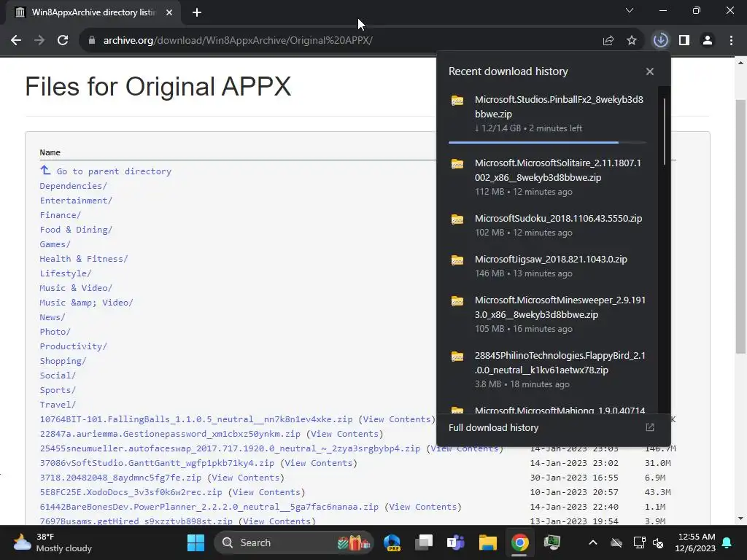This screenshot has width=747, height=560.
Task: Click the taskbar Search box
Action: [x=293, y=542]
